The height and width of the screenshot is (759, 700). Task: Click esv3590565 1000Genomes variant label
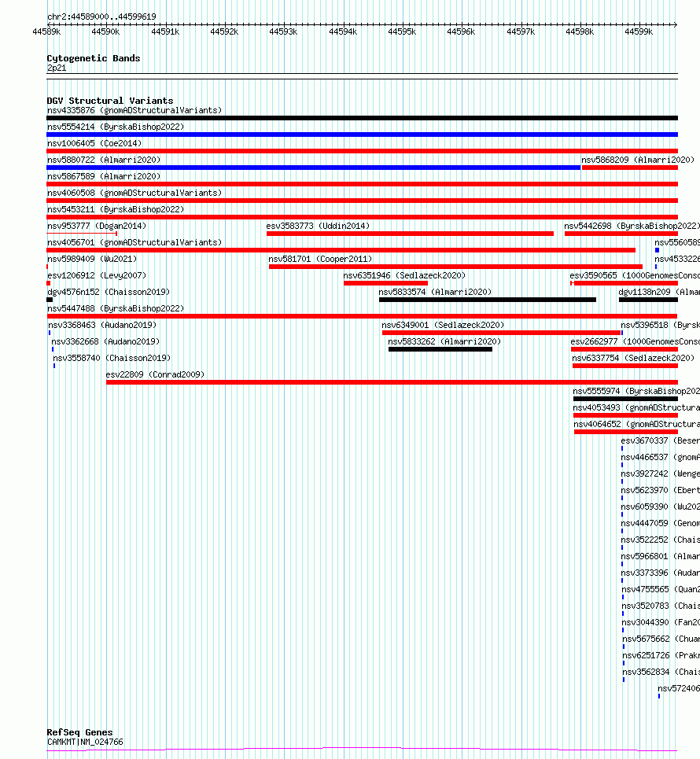[635, 275]
